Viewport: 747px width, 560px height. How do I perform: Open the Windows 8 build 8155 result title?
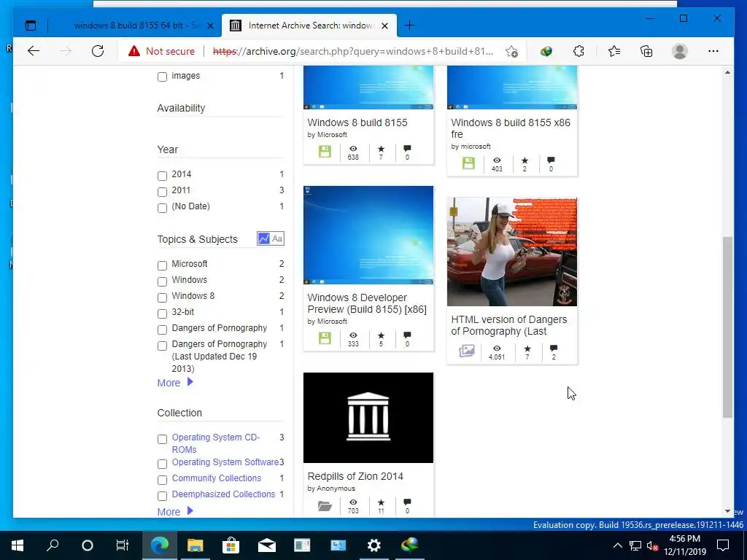click(357, 122)
